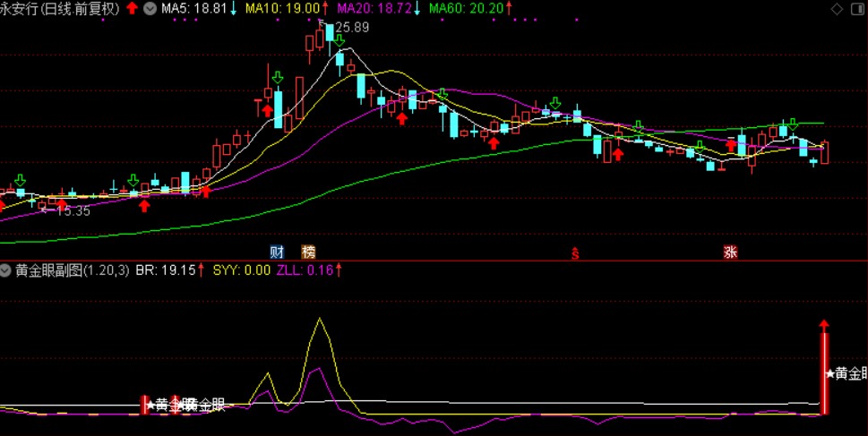
Task: Click the 15.35 low price label
Action: [73, 210]
